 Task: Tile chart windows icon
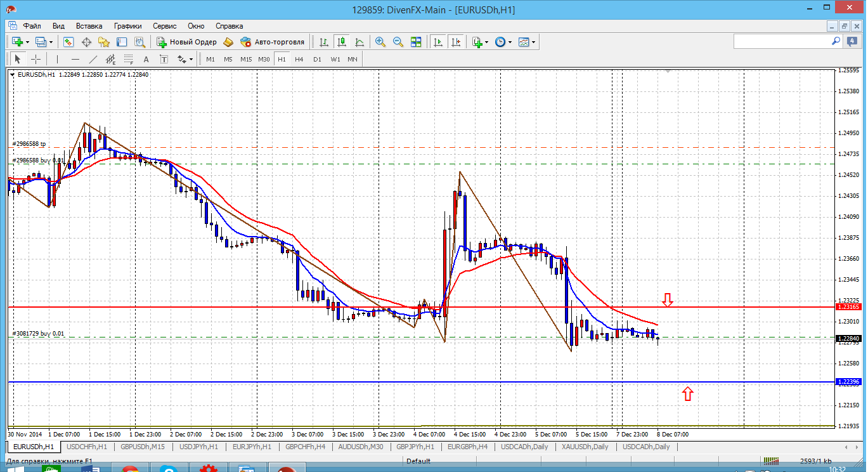[416, 42]
